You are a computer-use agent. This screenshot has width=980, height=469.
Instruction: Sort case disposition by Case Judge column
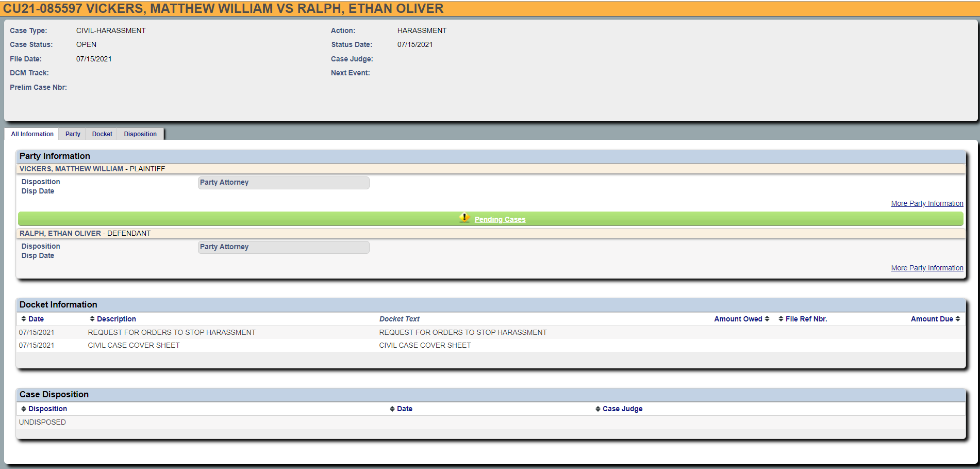619,409
